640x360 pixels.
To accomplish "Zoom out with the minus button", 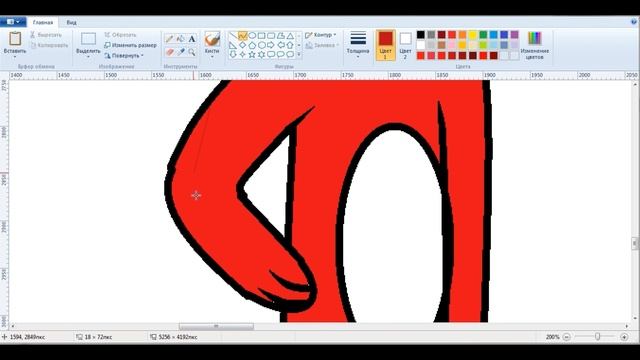I will tap(566, 337).
